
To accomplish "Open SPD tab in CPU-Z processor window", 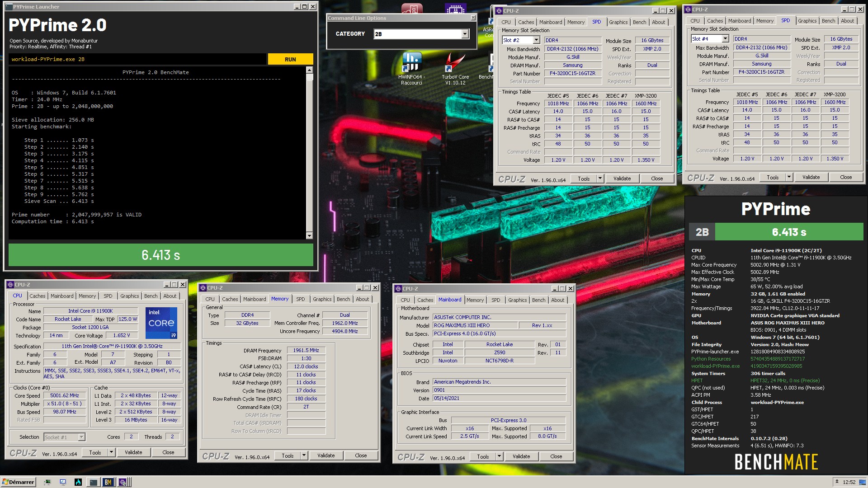I will point(108,296).
